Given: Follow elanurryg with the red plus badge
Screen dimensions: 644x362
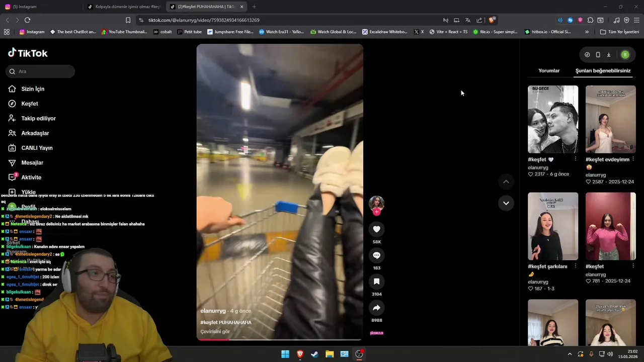Looking at the screenshot, I should pos(376,212).
